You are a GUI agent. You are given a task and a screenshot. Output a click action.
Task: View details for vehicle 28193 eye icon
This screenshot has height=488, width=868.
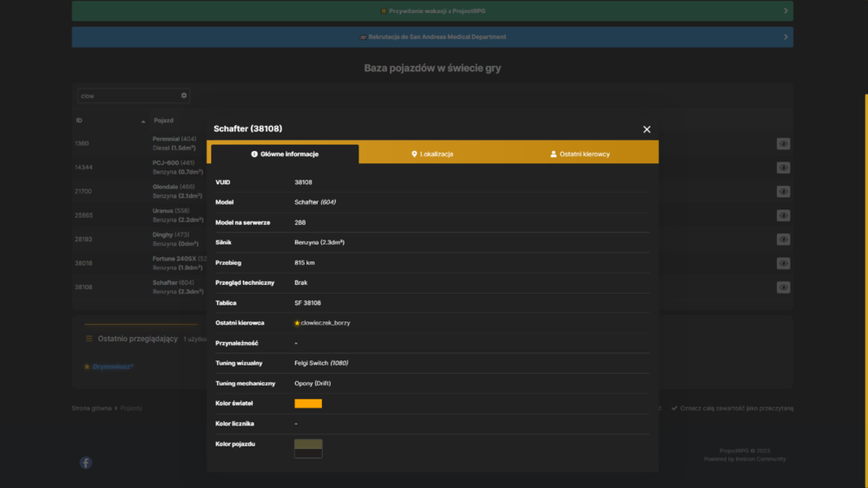[x=783, y=240]
